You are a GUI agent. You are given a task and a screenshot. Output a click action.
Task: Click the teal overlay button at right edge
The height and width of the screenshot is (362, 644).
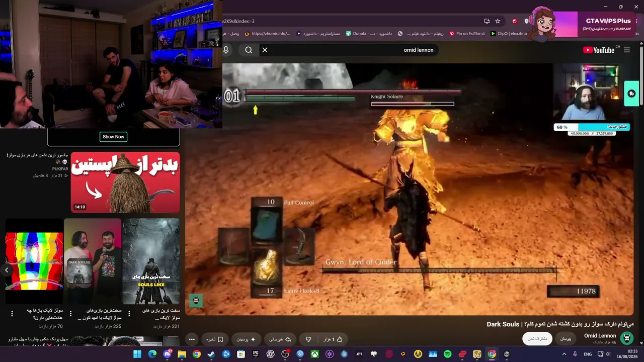(x=631, y=94)
